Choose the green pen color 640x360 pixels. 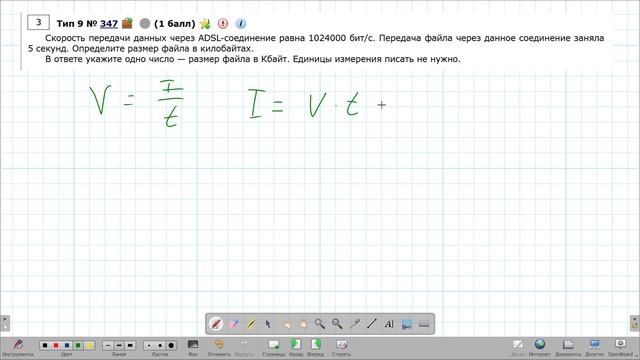click(x=78, y=345)
